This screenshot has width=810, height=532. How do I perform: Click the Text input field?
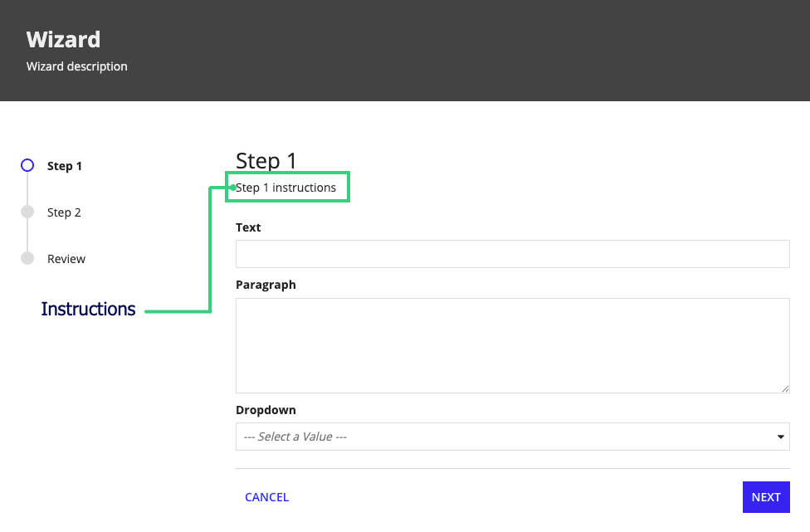(512, 254)
